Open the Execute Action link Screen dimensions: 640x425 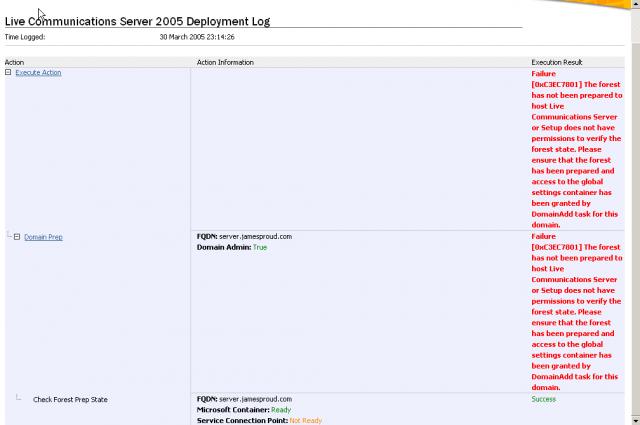[x=38, y=73]
